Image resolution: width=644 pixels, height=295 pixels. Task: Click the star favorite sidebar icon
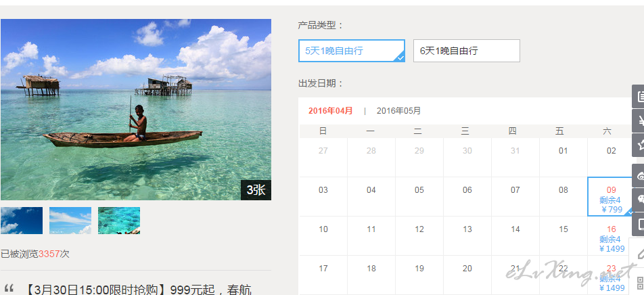(x=638, y=145)
